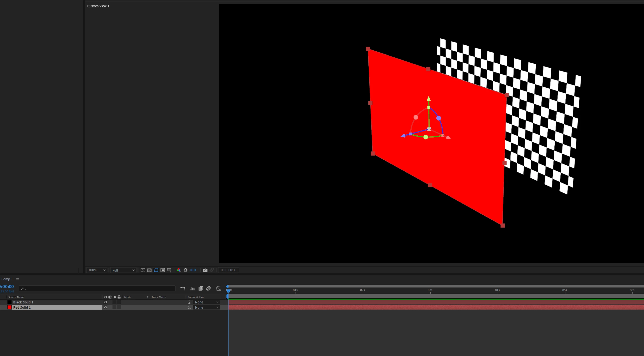
Task: Toggle Frame Blending for all layers
Action: pos(201,289)
